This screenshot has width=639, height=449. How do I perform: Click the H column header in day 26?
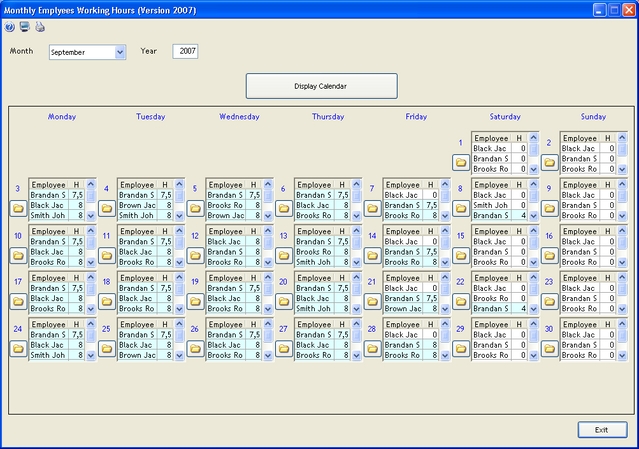pyautogui.click(x=253, y=324)
